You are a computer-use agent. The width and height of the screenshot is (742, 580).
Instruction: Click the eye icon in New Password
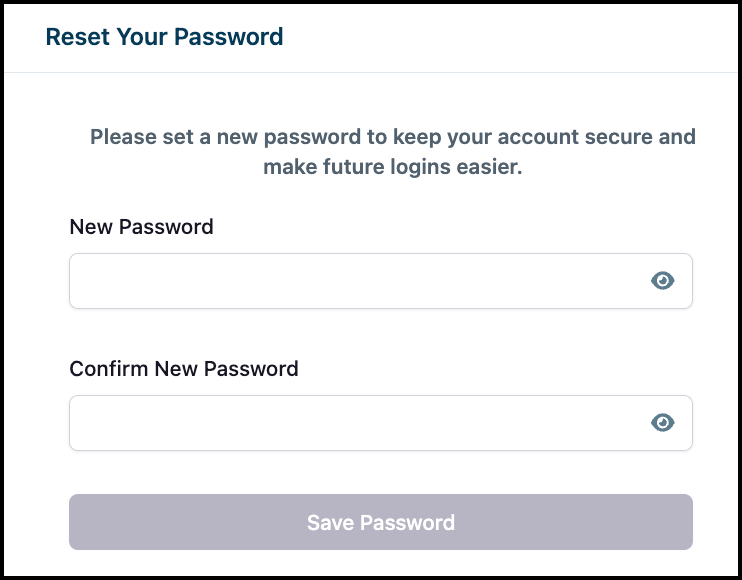[x=663, y=281]
